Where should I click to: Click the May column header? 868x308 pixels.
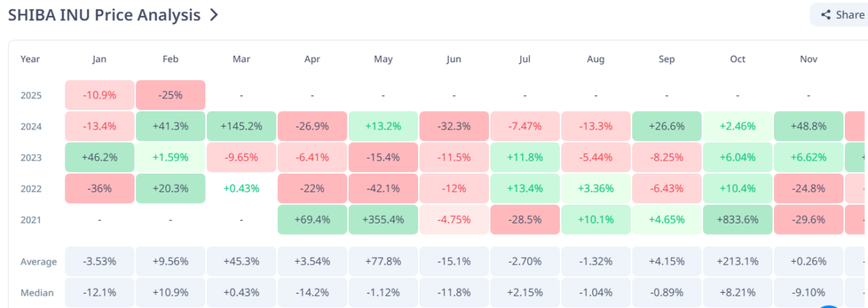click(x=383, y=59)
